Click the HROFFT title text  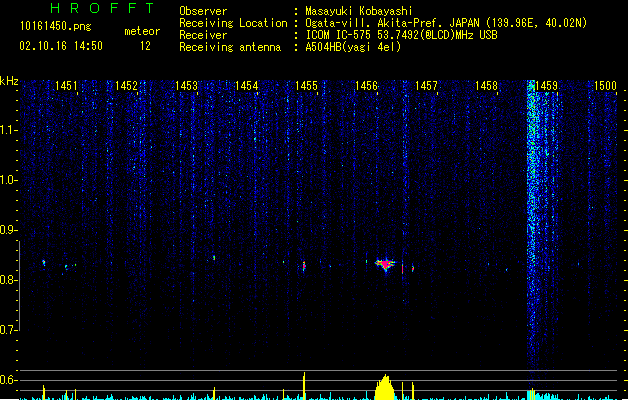[x=102, y=8]
